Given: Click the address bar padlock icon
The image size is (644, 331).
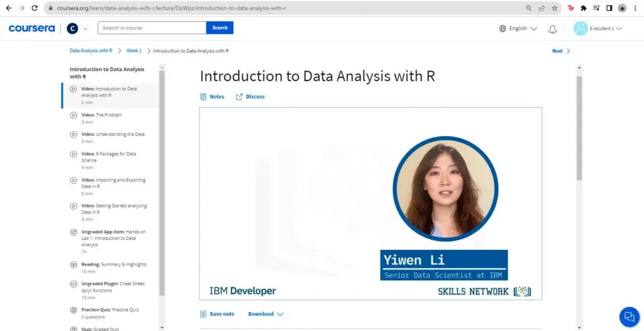Looking at the screenshot, I should pos(50,8).
